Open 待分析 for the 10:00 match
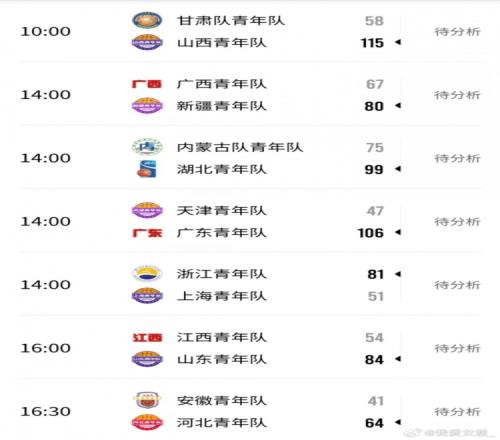This screenshot has height=440, width=500. [457, 32]
